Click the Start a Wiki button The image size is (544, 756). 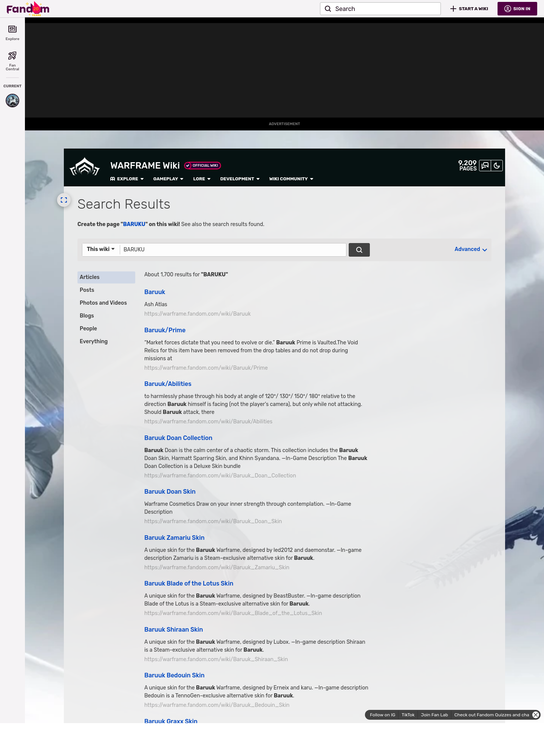click(x=469, y=9)
